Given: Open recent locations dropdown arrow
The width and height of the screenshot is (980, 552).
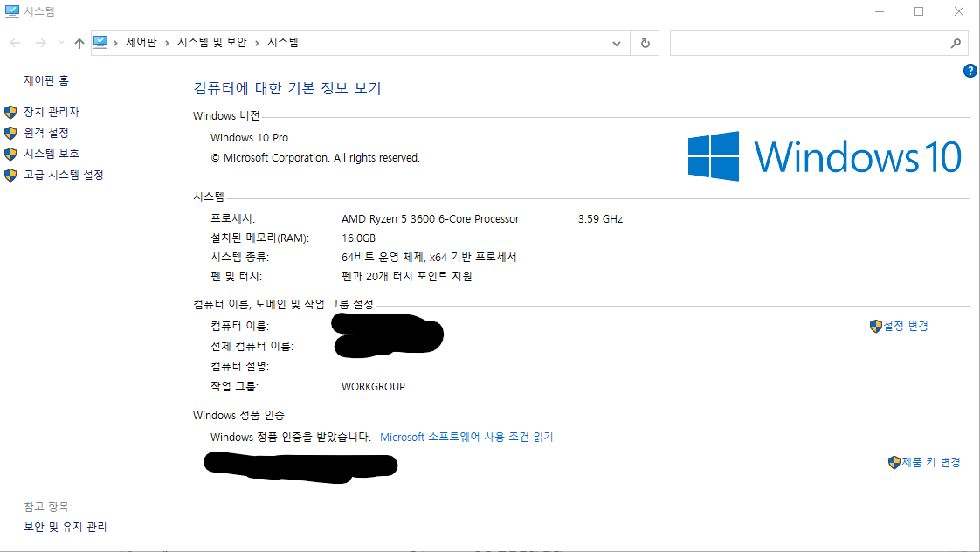Looking at the screenshot, I should click(x=61, y=43).
